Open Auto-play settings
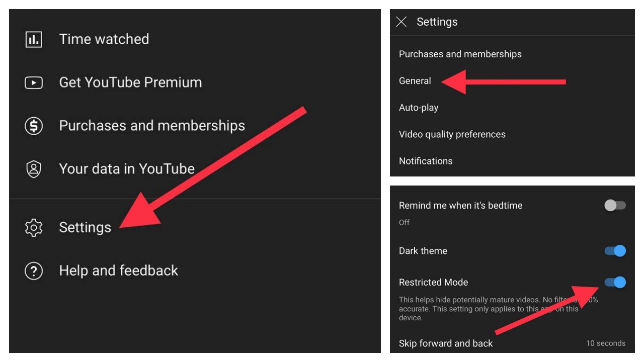 click(x=419, y=108)
